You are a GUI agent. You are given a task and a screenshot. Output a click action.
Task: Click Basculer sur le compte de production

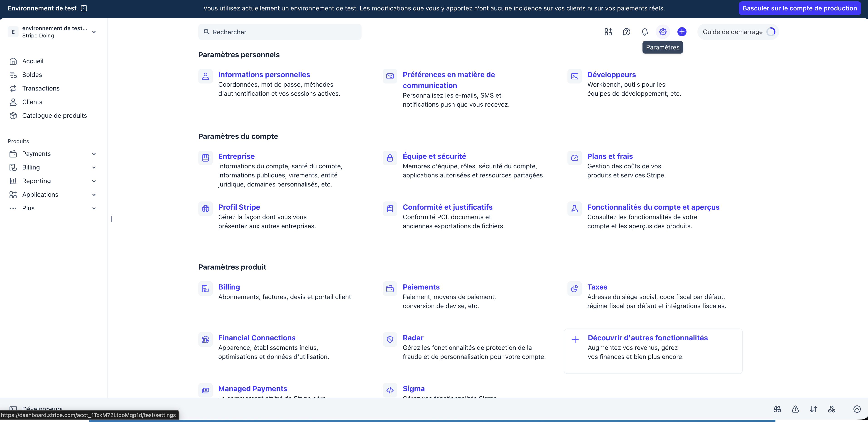click(799, 8)
